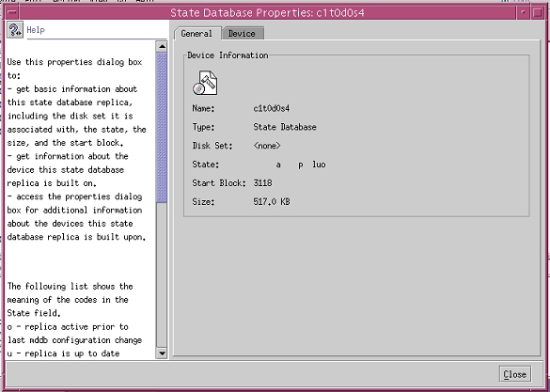The image size is (550, 392).
Task: Click the help pane scrollbar thumb
Action: [162, 127]
